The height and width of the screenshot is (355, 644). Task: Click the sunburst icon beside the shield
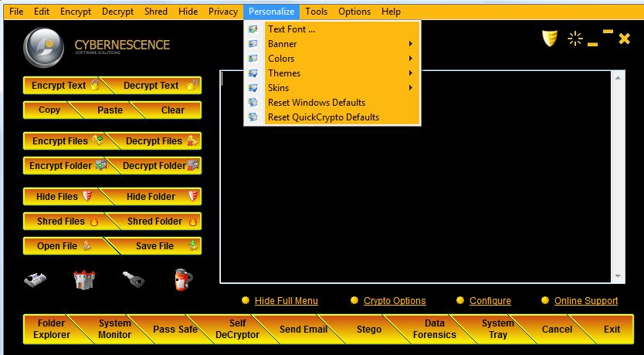pyautogui.click(x=575, y=39)
